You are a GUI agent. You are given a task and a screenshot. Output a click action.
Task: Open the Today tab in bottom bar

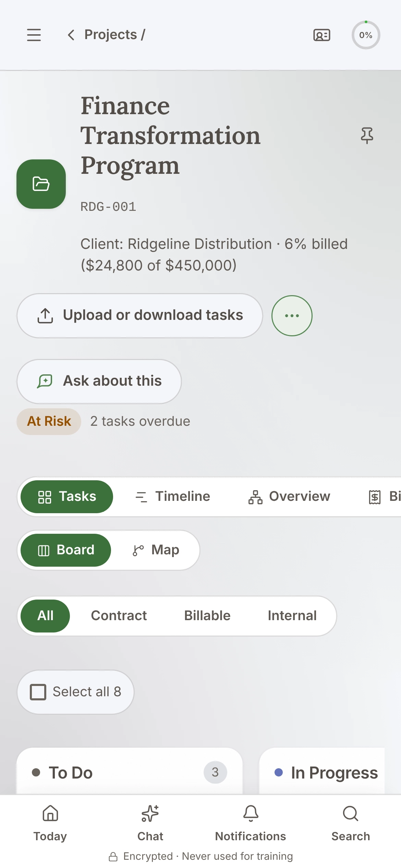point(50,823)
